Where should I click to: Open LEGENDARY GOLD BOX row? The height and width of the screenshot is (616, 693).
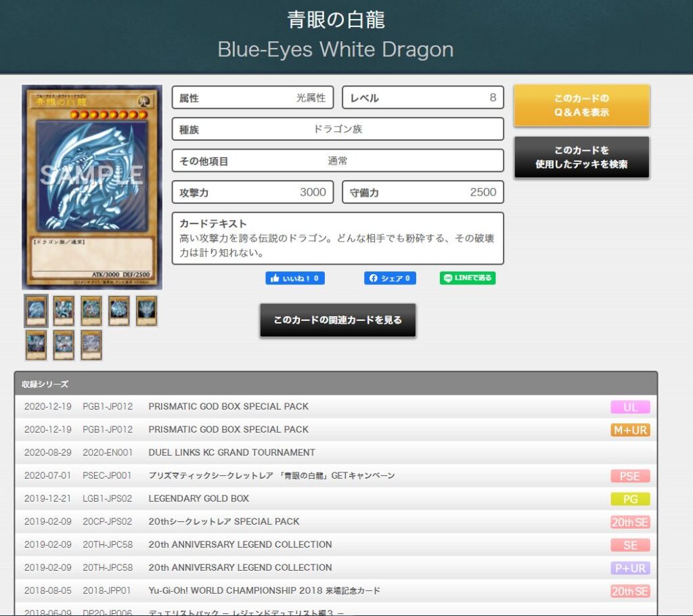tap(336, 498)
